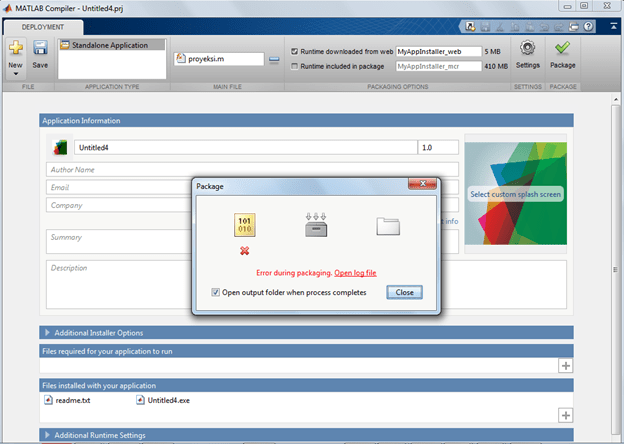Enable Runtime downloaded from web option

pyautogui.click(x=293, y=50)
